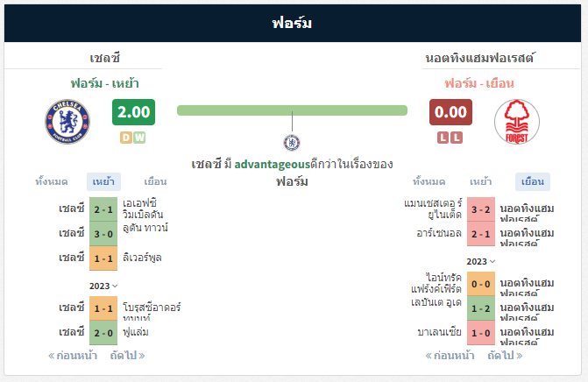Select Nottingham Forest's ทั้งหมด filter tab
This screenshot has width=588, height=382.
pos(429,182)
